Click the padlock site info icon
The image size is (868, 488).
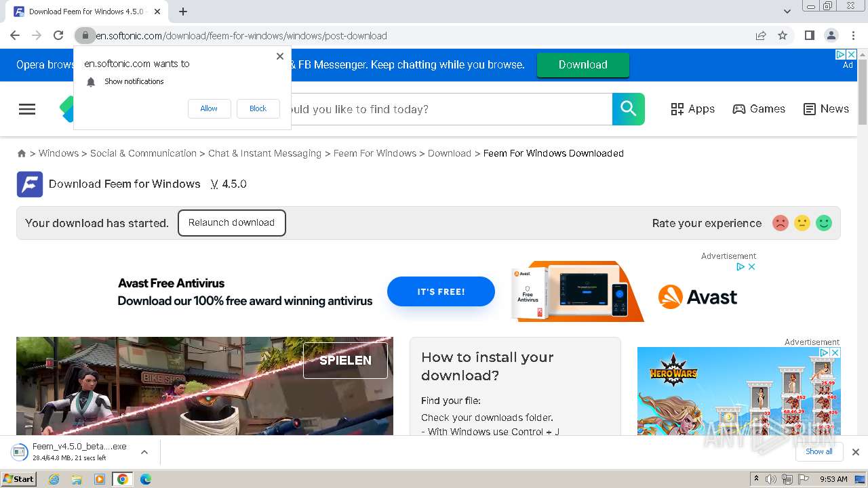(x=85, y=35)
